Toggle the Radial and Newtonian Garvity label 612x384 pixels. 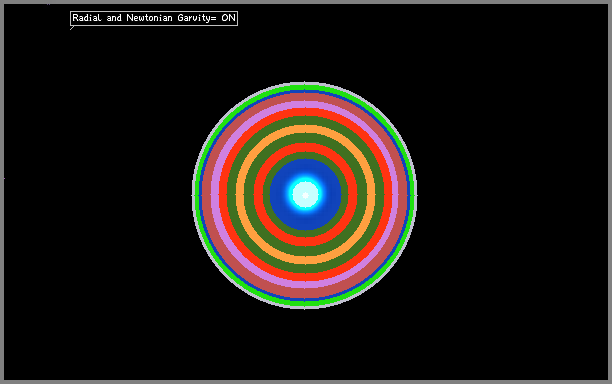pyautogui.click(x=154, y=18)
